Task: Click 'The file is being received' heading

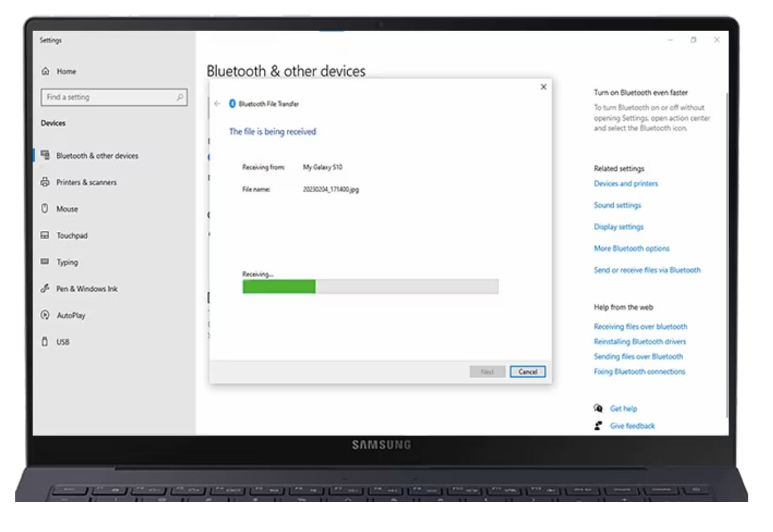Action: [273, 132]
